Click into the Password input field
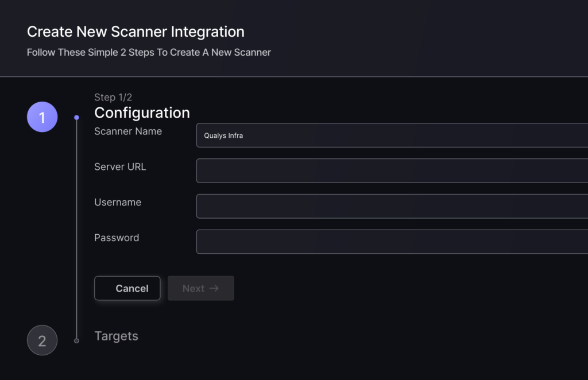Screen dimensions: 588x380 [x=392, y=242]
